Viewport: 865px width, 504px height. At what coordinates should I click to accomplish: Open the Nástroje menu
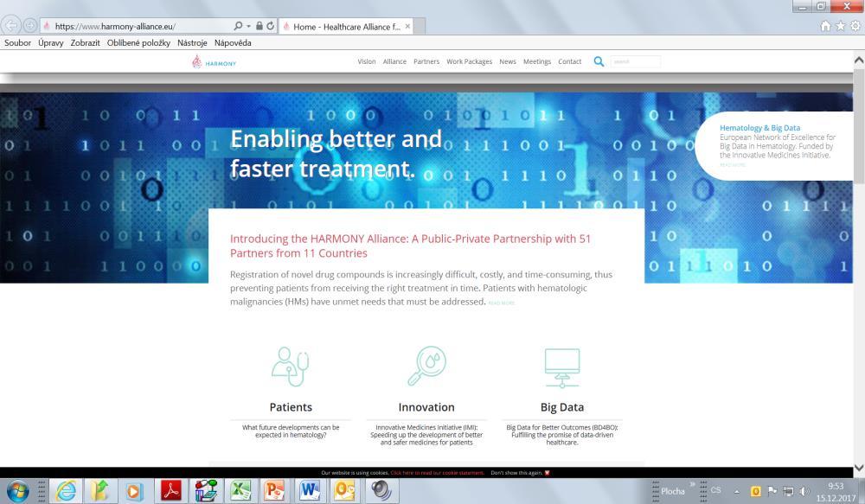[192, 43]
